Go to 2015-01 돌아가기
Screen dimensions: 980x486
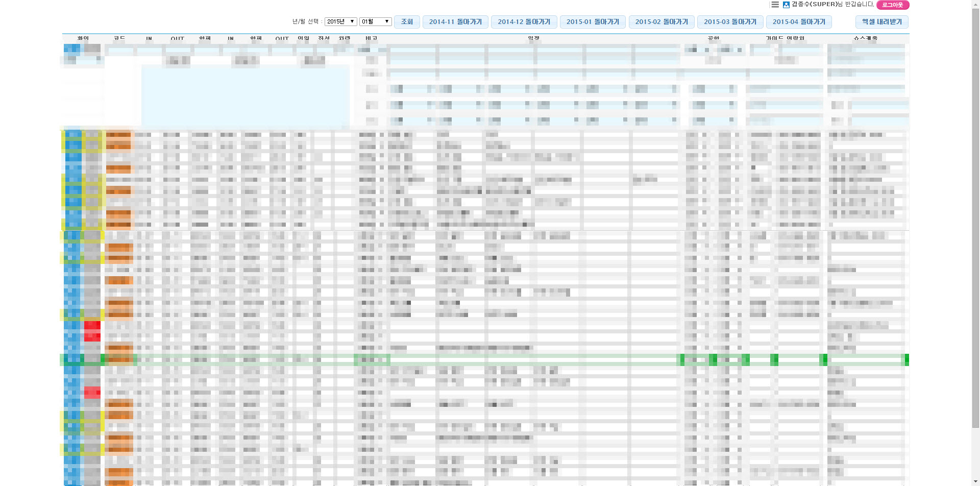click(593, 22)
